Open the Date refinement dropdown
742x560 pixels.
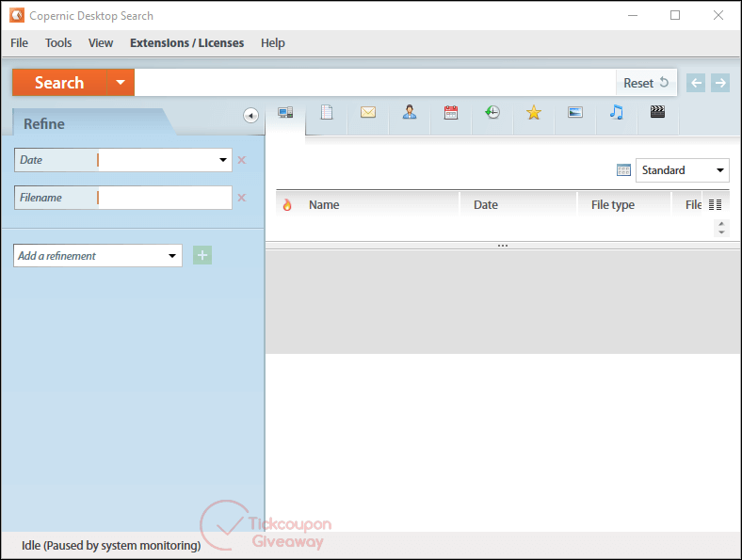223,160
